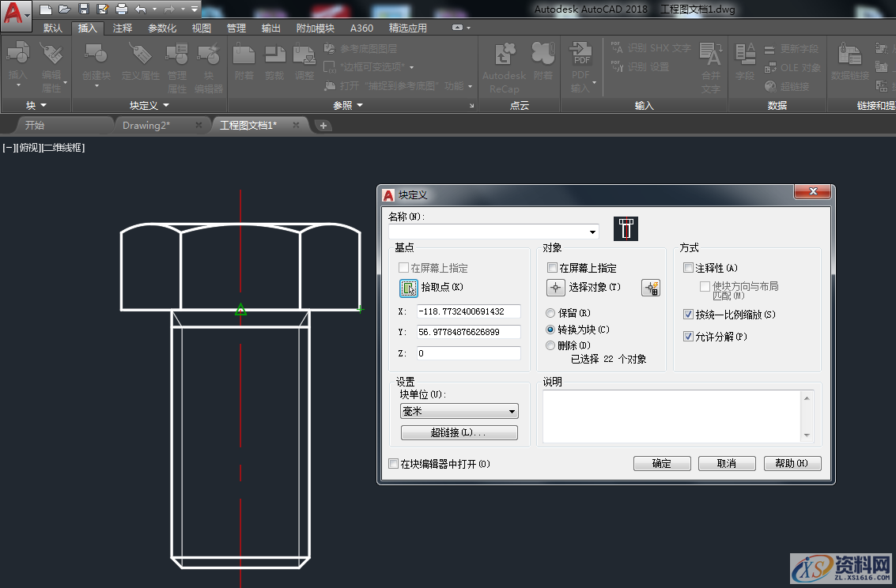This screenshot has height=588, width=896.
Task: Enable the 注释性 checkbox
Action: [x=687, y=267]
